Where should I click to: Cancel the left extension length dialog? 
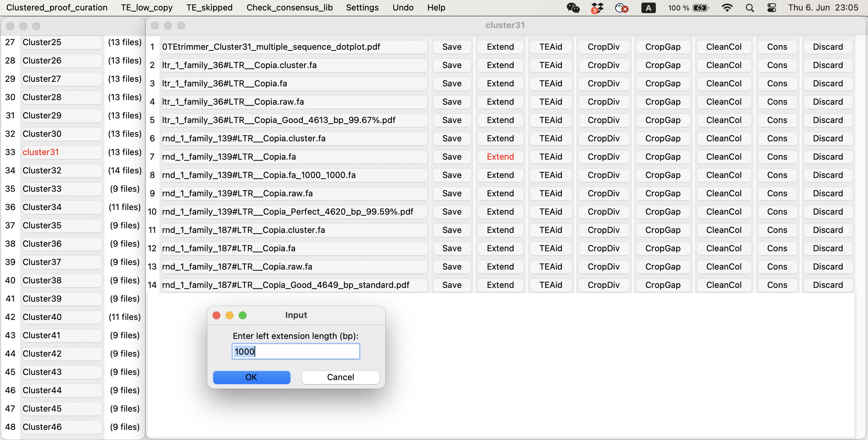coord(340,377)
